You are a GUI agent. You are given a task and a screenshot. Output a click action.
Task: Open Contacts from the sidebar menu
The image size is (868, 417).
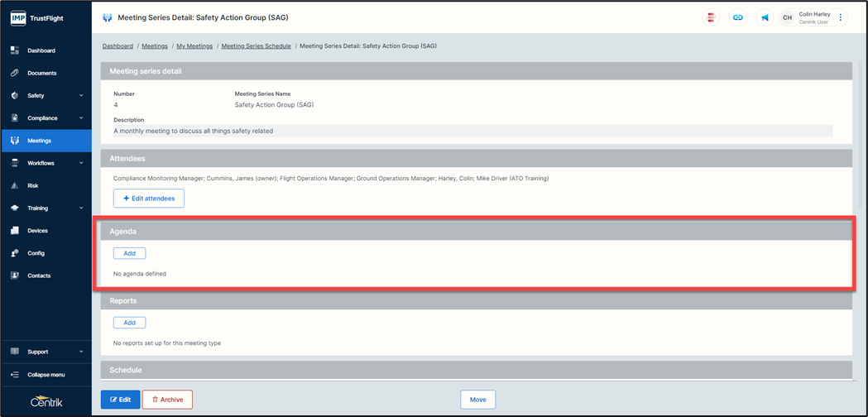tap(39, 276)
